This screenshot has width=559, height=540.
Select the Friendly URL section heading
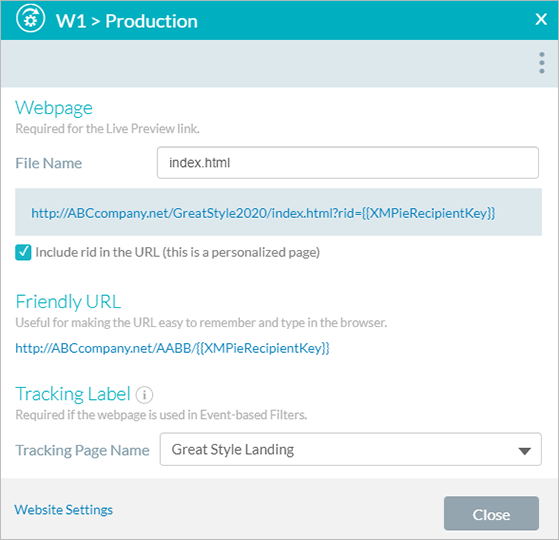click(x=68, y=302)
